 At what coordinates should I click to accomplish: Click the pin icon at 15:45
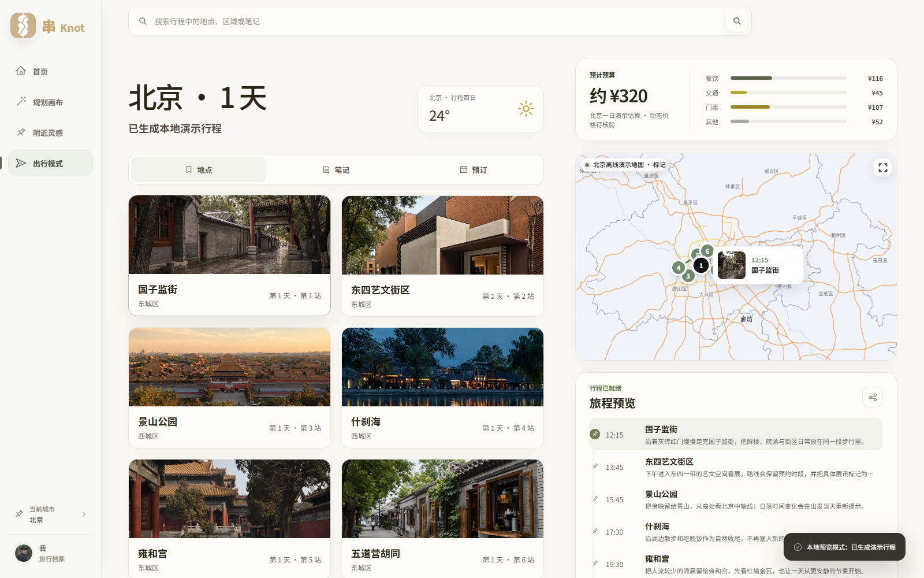[x=595, y=499]
